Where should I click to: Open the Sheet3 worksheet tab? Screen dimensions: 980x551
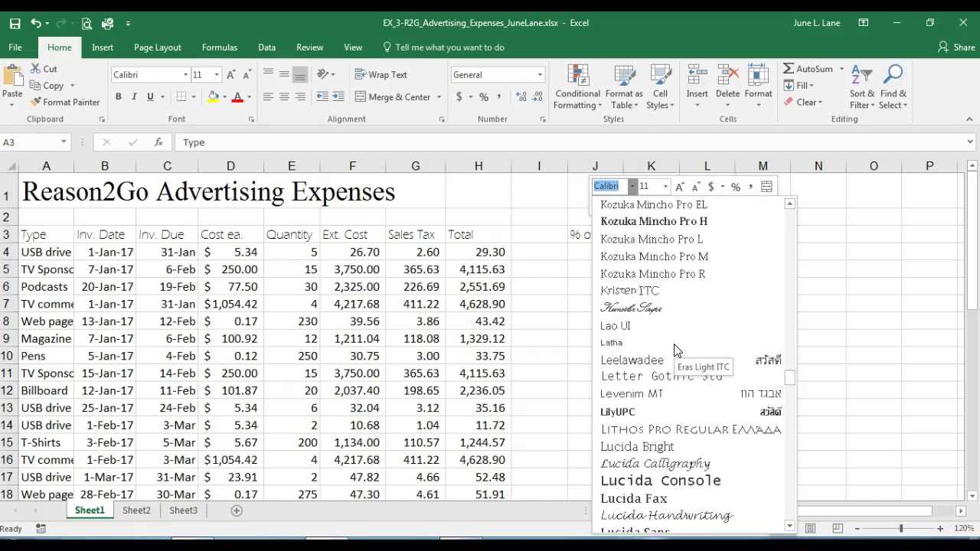click(x=183, y=510)
